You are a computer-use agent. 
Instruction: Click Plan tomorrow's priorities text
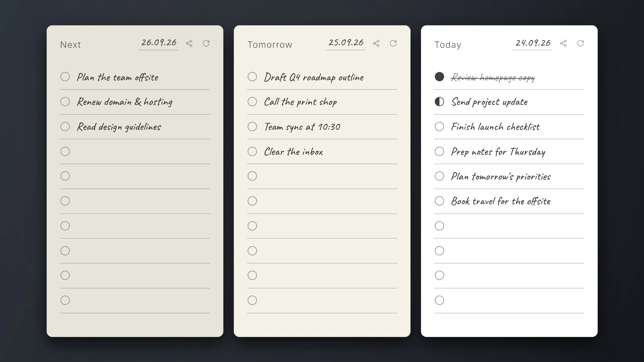(x=501, y=177)
